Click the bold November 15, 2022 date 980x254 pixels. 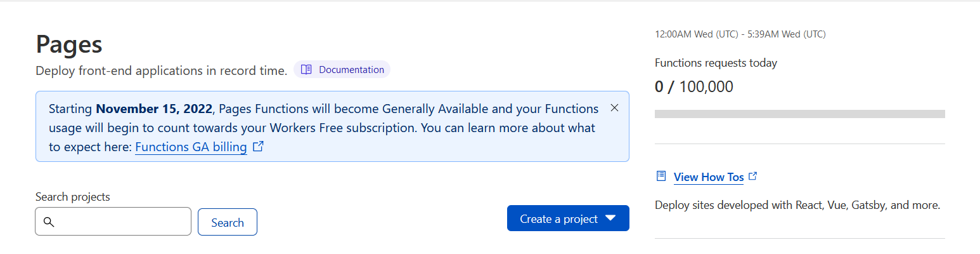155,109
